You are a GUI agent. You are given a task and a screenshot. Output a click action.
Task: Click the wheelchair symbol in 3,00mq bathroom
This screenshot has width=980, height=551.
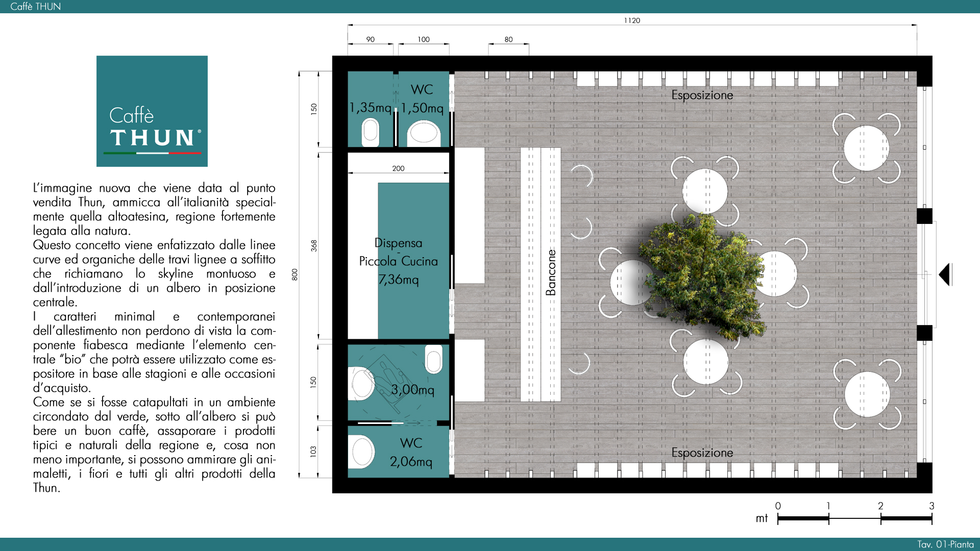[x=388, y=380]
